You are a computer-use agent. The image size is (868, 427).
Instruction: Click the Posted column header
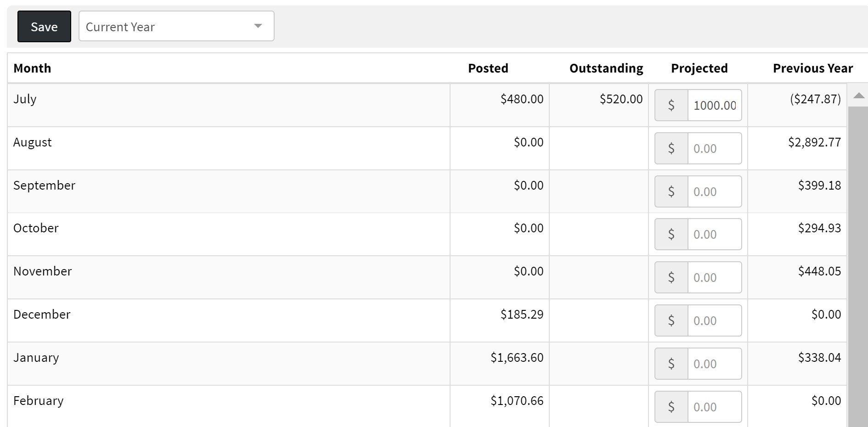click(x=488, y=68)
